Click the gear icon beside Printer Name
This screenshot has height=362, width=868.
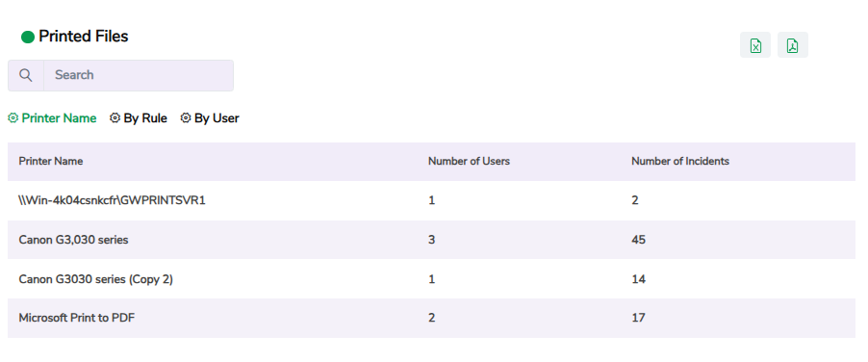tap(13, 117)
